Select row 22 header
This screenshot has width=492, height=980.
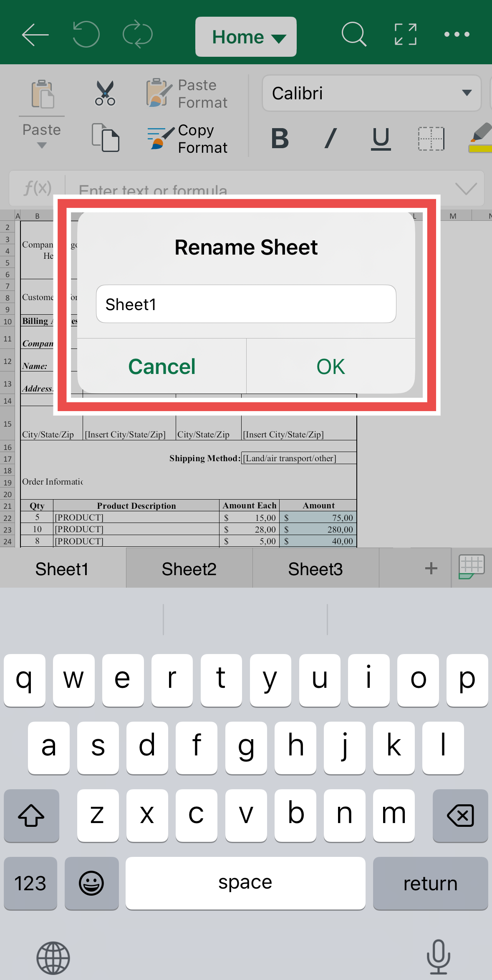pyautogui.click(x=8, y=518)
